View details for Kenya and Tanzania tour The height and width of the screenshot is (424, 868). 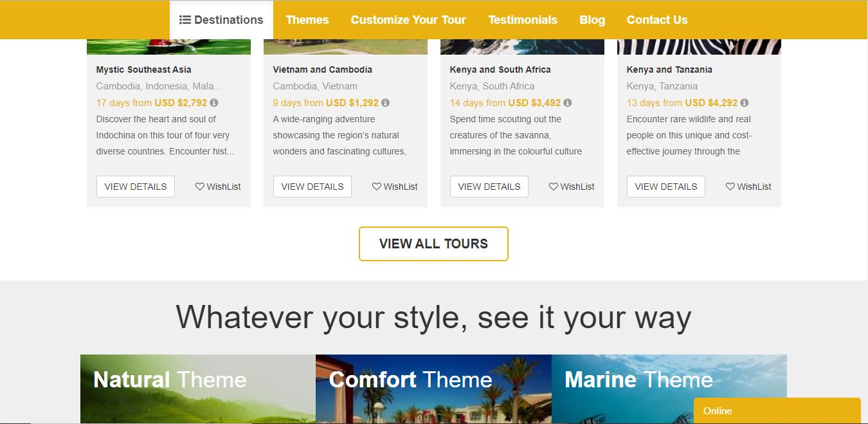665,187
